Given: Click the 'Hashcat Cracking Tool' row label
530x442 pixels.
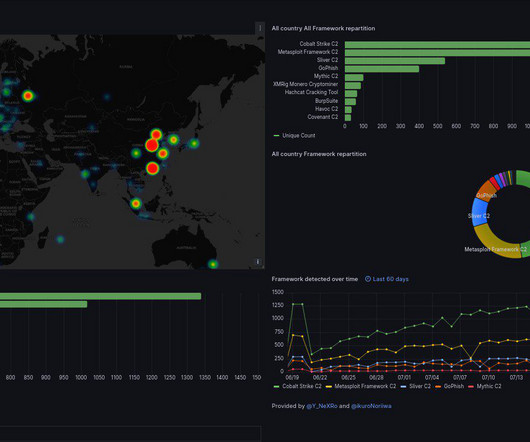Looking at the screenshot, I should click(x=311, y=92).
